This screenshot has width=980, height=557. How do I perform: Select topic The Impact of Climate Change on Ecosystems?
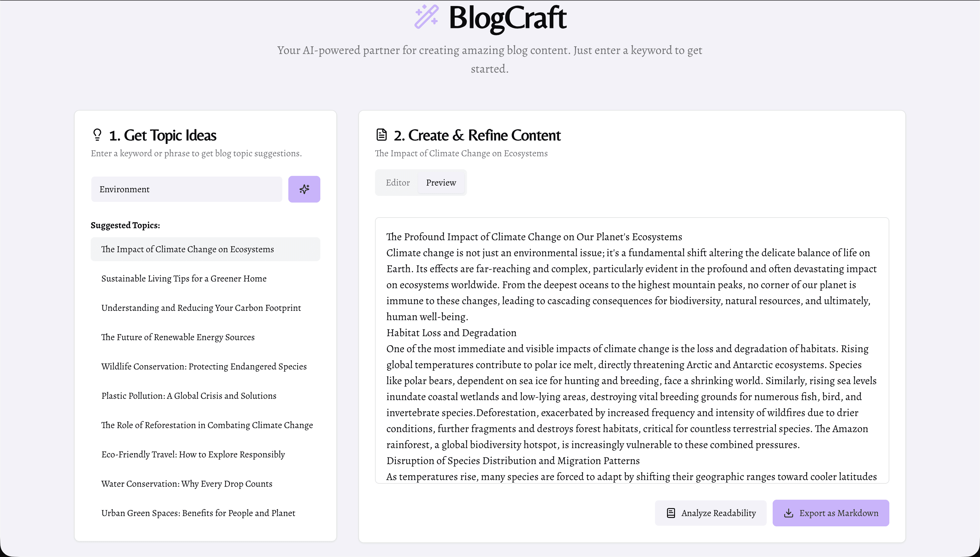[188, 249]
